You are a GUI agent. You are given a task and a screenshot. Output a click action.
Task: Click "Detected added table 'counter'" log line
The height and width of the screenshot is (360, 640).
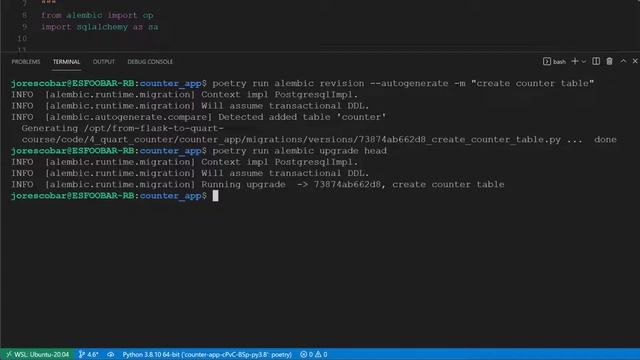(x=198, y=117)
